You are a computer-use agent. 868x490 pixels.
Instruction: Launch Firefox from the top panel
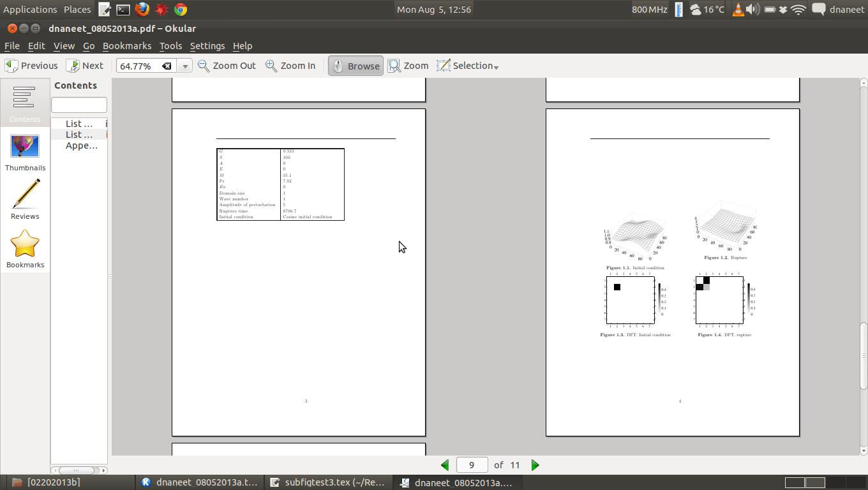142,10
